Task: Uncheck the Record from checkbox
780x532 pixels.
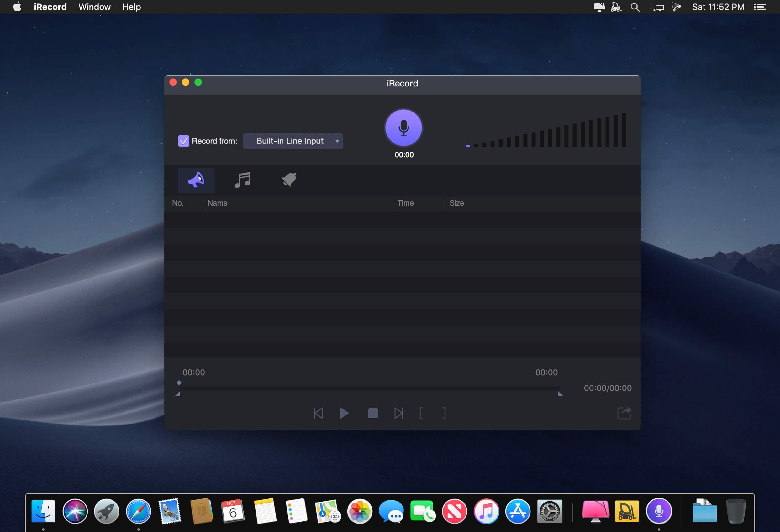Action: (x=184, y=141)
